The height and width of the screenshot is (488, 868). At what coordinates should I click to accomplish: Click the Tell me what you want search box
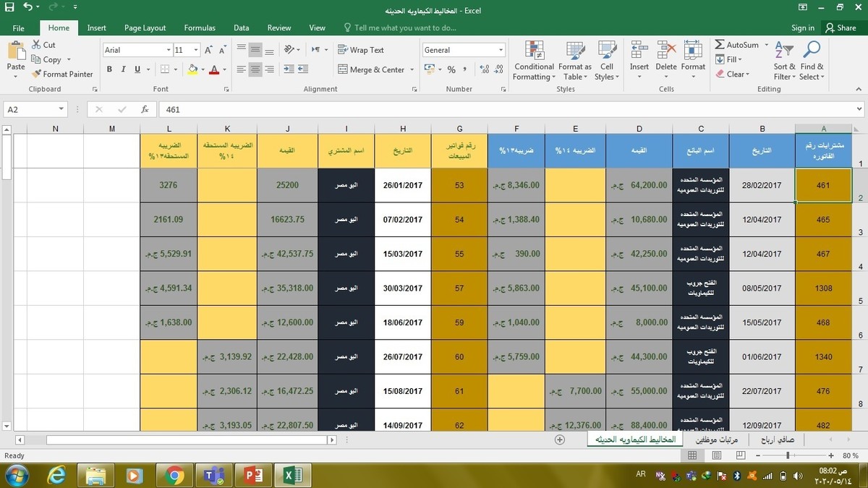[x=405, y=27]
